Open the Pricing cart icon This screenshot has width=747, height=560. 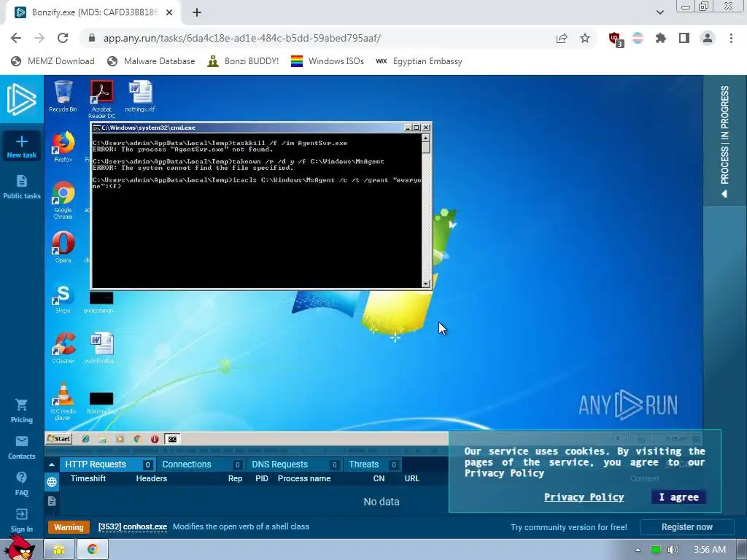pos(21,405)
